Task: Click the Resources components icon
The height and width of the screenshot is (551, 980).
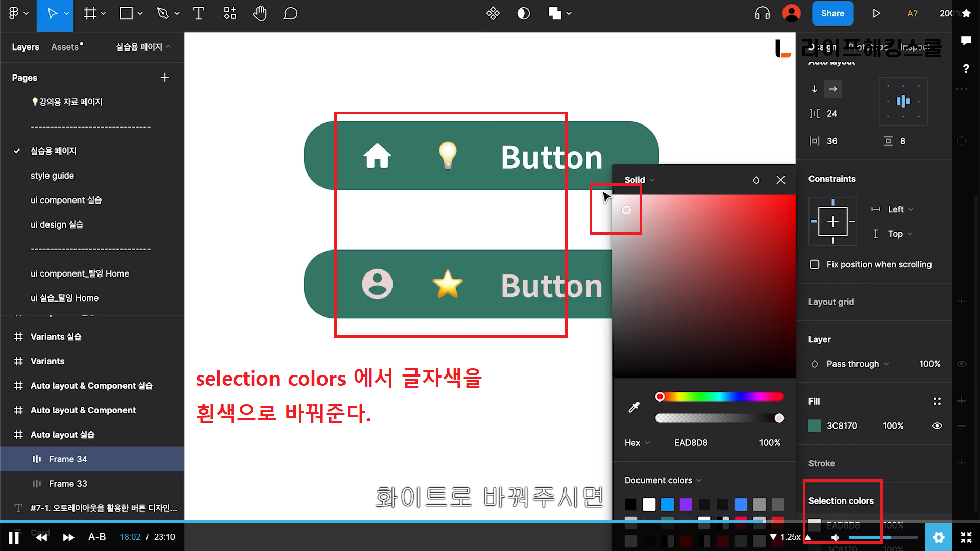Action: pyautogui.click(x=230, y=14)
